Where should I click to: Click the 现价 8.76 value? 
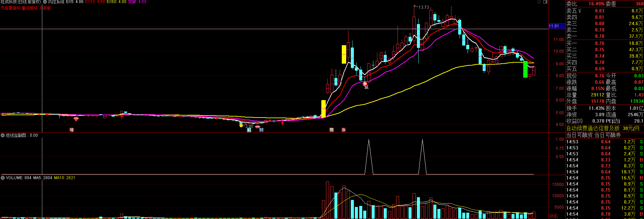[600, 76]
